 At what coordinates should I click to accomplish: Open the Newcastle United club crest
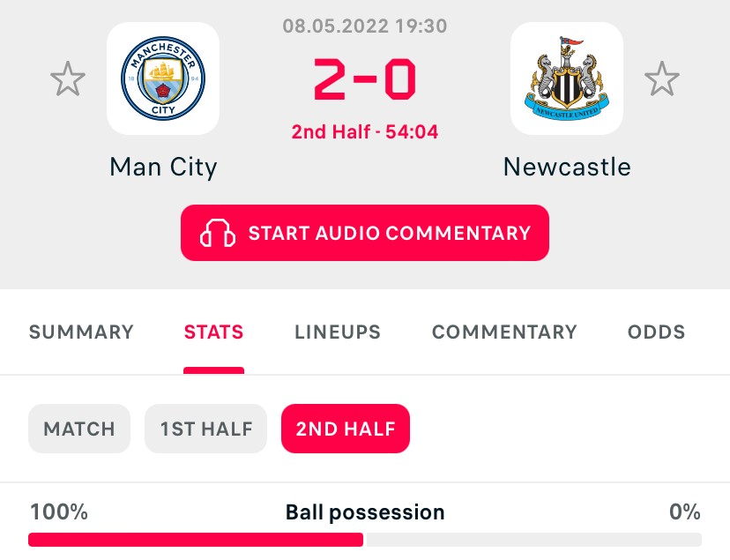pos(566,78)
